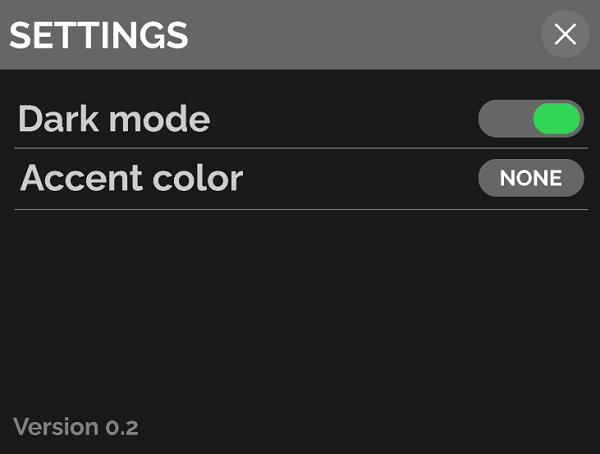The width and height of the screenshot is (600, 454).
Task: Dismiss settings using the round X icon
Action: pyautogui.click(x=565, y=34)
